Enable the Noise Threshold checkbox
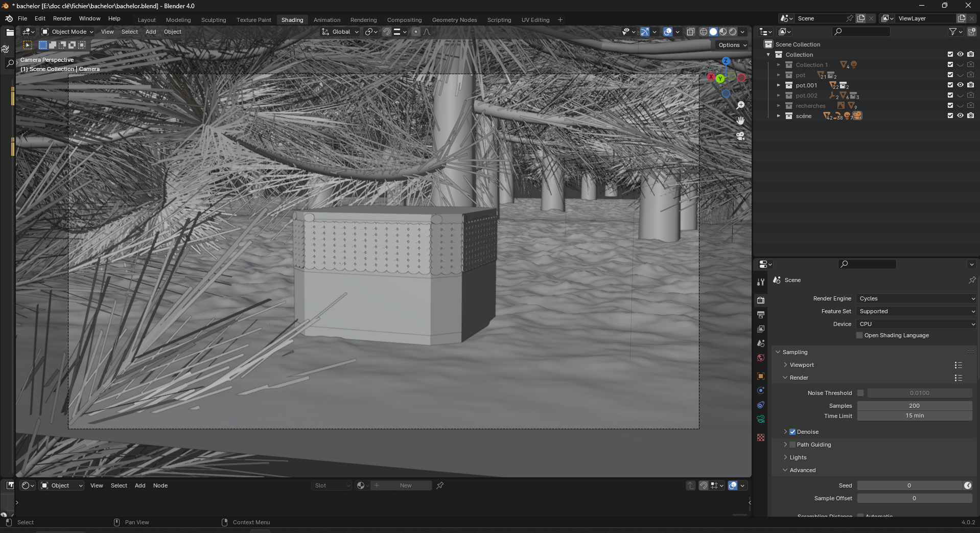The height and width of the screenshot is (533, 980). [860, 393]
